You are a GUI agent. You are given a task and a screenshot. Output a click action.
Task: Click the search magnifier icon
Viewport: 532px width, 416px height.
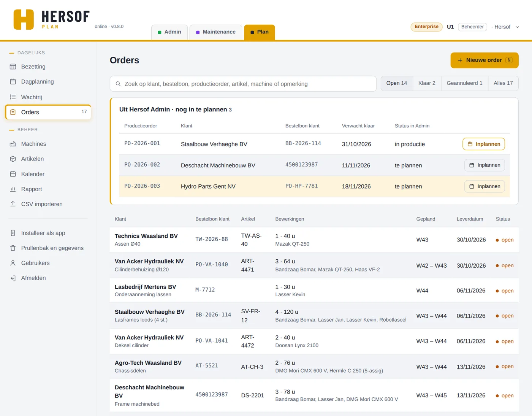118,84
